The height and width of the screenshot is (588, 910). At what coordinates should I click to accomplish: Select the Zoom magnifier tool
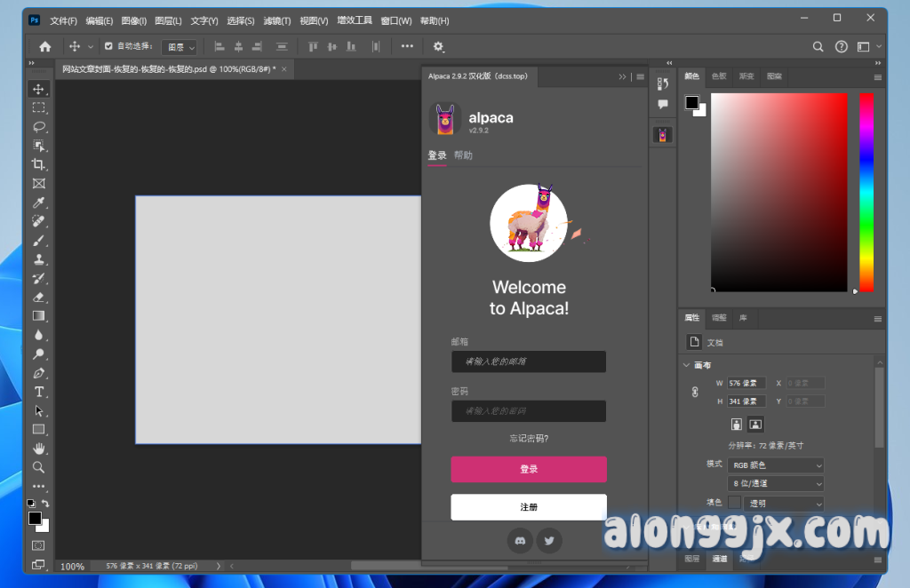[38, 467]
